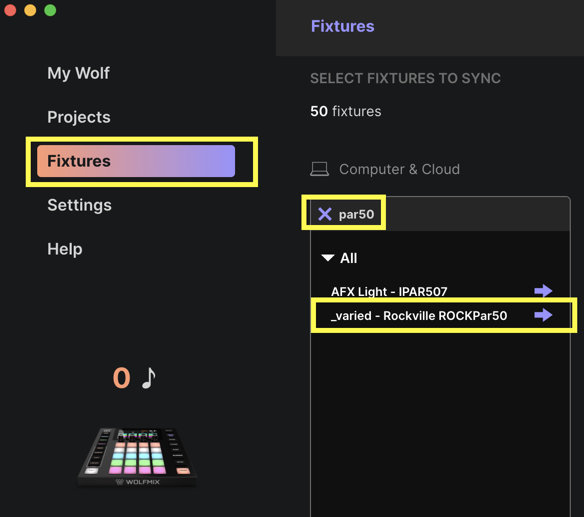This screenshot has width=584, height=517.
Task: Click the orange 0 counter
Action: tap(122, 378)
